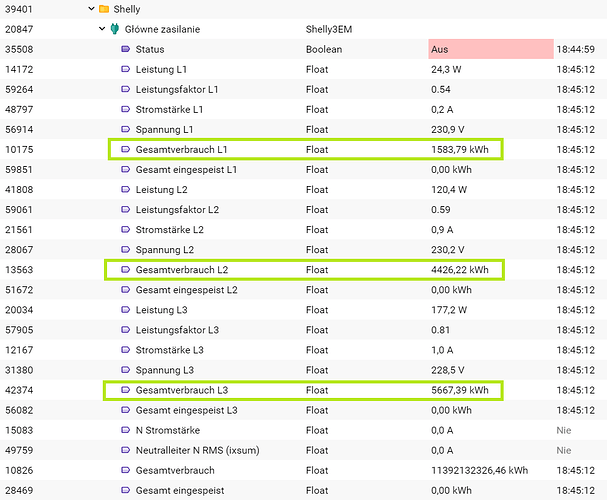The height and width of the screenshot is (500, 607).
Task: Click the 1583,79 kWh value
Action: pyautogui.click(x=460, y=150)
